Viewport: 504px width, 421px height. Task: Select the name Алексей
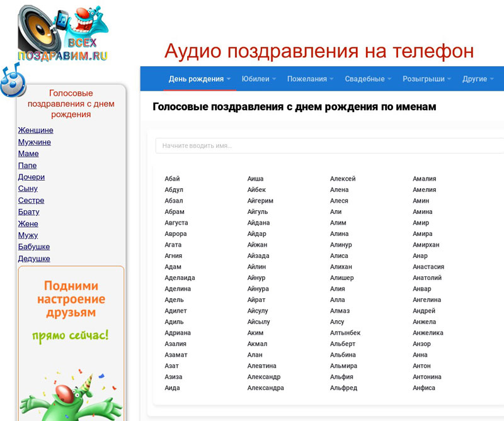[343, 179]
